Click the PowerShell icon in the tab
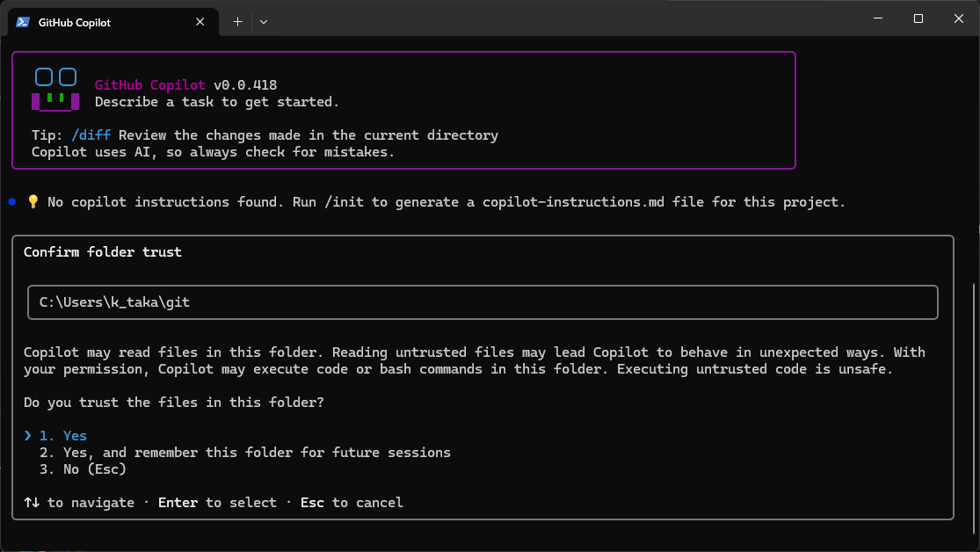980x552 pixels. tap(23, 22)
